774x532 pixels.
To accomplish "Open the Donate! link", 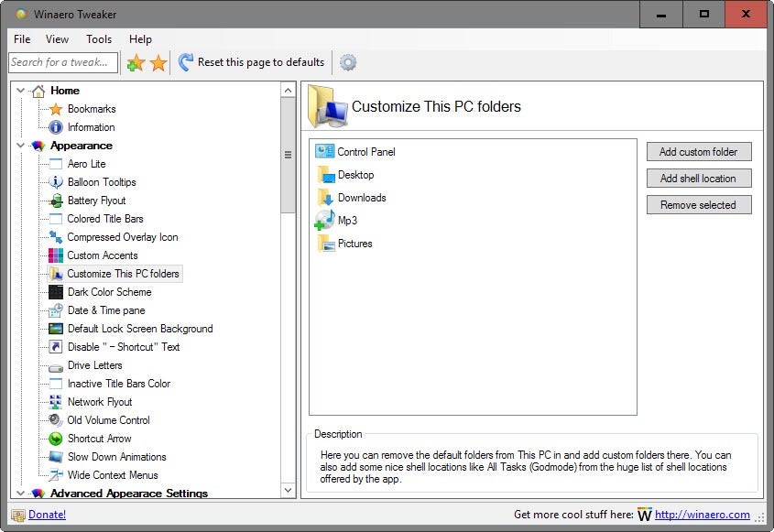I will (46, 515).
